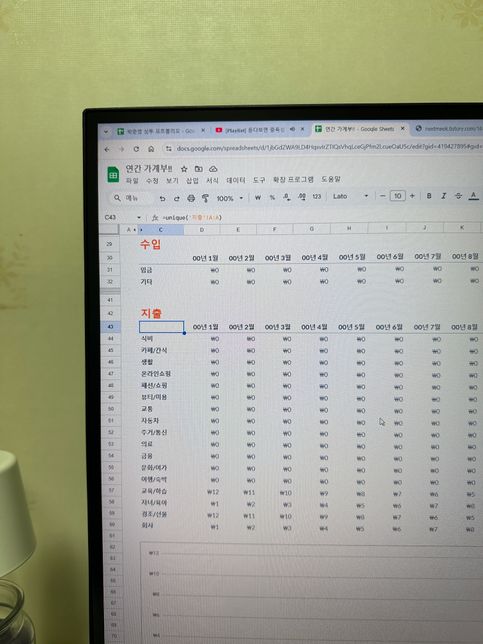Star the 연간 가계부 document
The height and width of the screenshot is (644, 483).
184,169
